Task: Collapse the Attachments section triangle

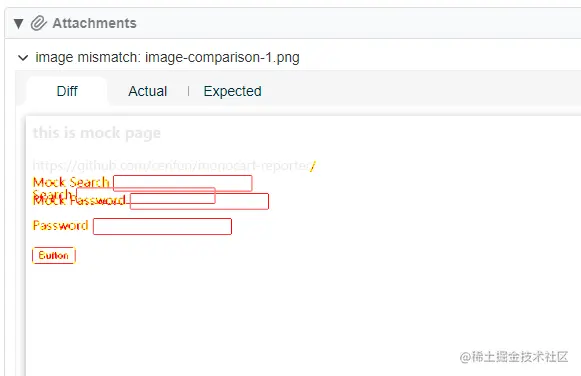Action: click(x=19, y=24)
